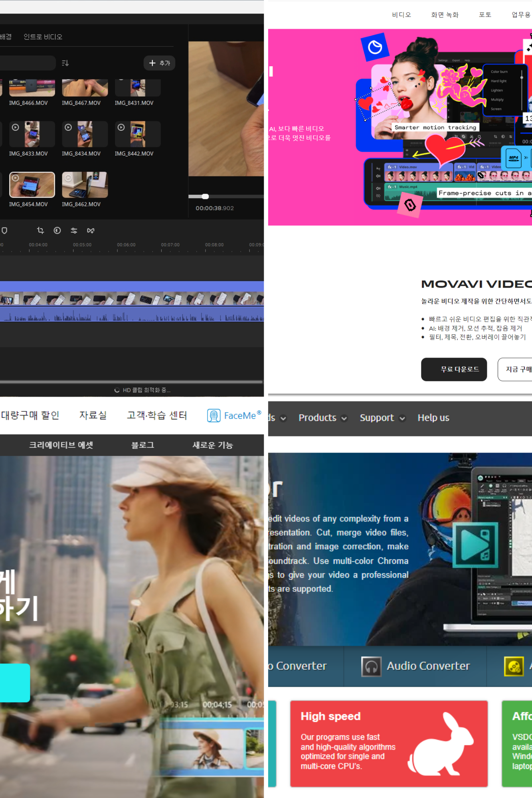The image size is (532, 798).
Task: Preview IMG_8434.MOV with its play icon
Action: click(x=68, y=127)
